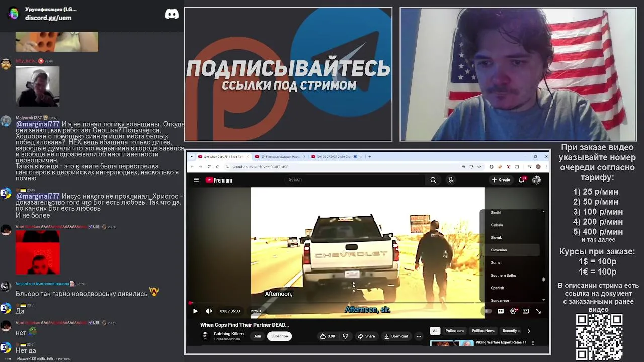This screenshot has width=644, height=362.
Task: Open Create dropdown button
Action: (501, 180)
